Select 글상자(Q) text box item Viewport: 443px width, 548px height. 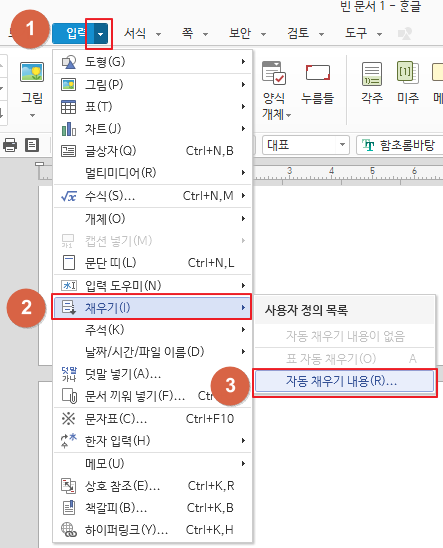click(x=153, y=151)
